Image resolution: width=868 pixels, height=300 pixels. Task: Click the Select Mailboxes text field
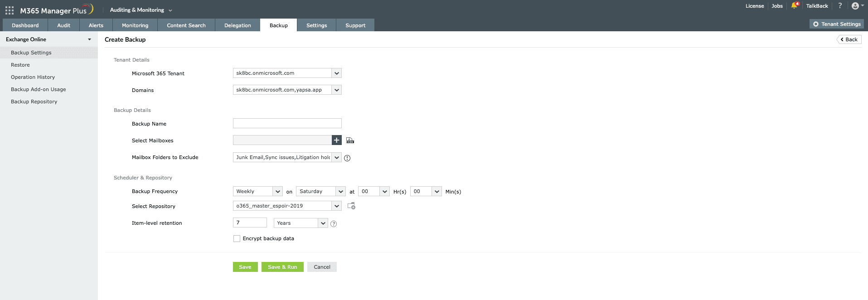[x=282, y=140]
